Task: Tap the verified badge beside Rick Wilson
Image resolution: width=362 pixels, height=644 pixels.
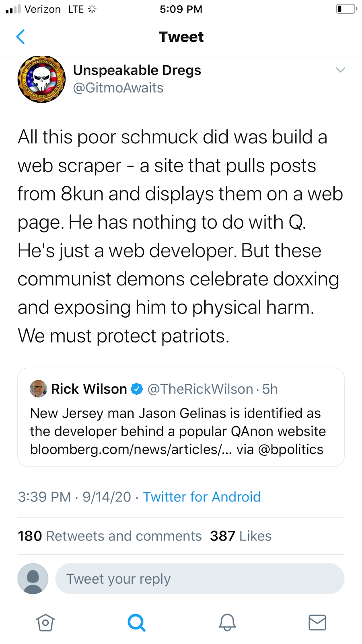Action: click(137, 389)
